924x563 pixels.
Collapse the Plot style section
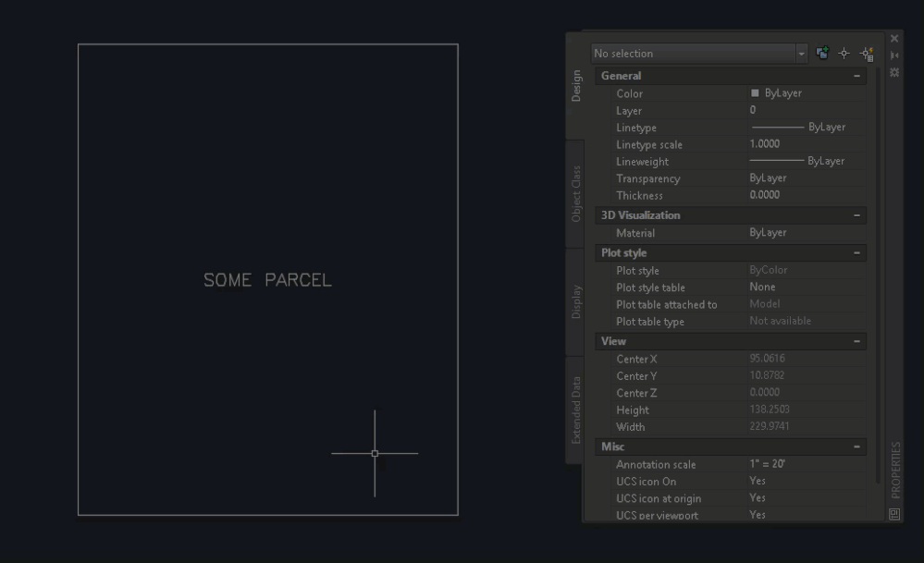pos(856,253)
